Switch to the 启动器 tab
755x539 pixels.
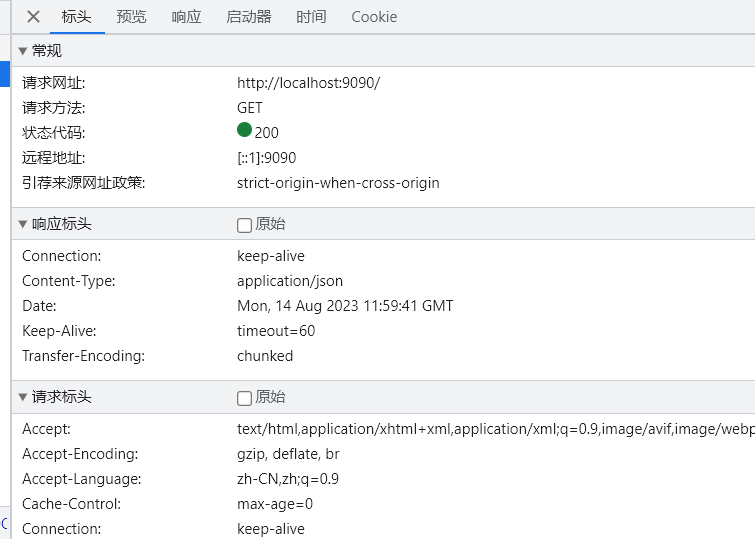click(249, 17)
